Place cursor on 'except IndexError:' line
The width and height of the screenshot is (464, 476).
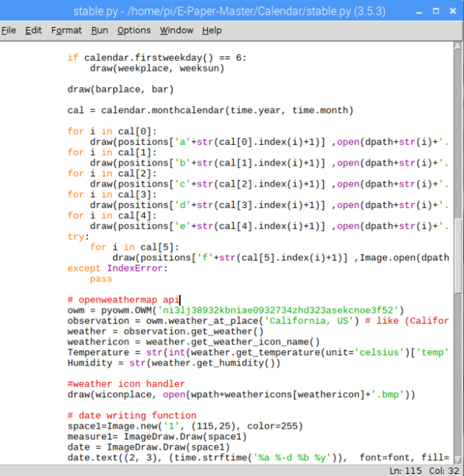pyautogui.click(x=117, y=268)
